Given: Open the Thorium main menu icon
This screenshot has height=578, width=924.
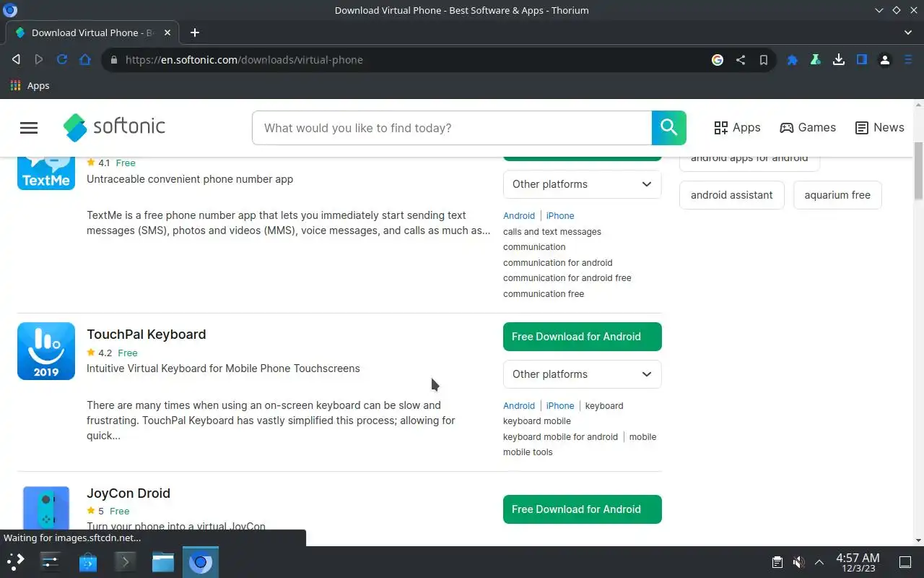Looking at the screenshot, I should [x=908, y=60].
